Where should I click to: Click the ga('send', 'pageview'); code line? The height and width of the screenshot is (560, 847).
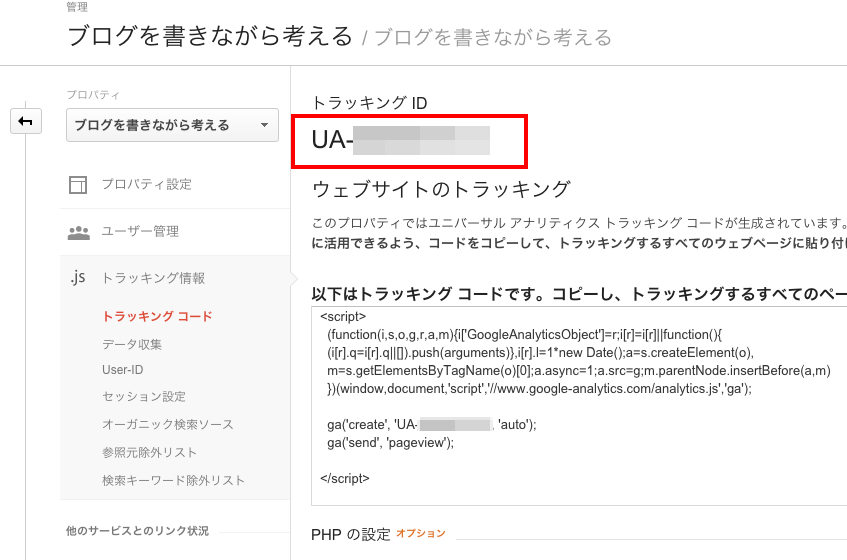click(x=391, y=443)
